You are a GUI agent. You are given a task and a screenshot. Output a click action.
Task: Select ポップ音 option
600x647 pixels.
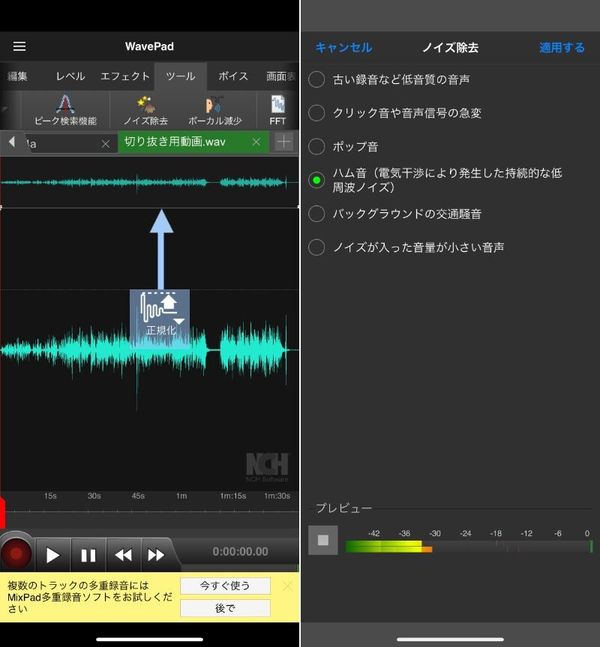pyautogui.click(x=343, y=146)
